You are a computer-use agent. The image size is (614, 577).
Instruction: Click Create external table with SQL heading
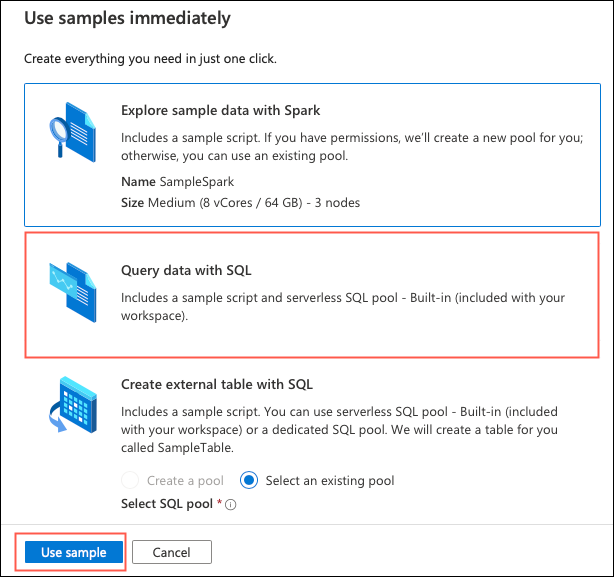pos(217,384)
